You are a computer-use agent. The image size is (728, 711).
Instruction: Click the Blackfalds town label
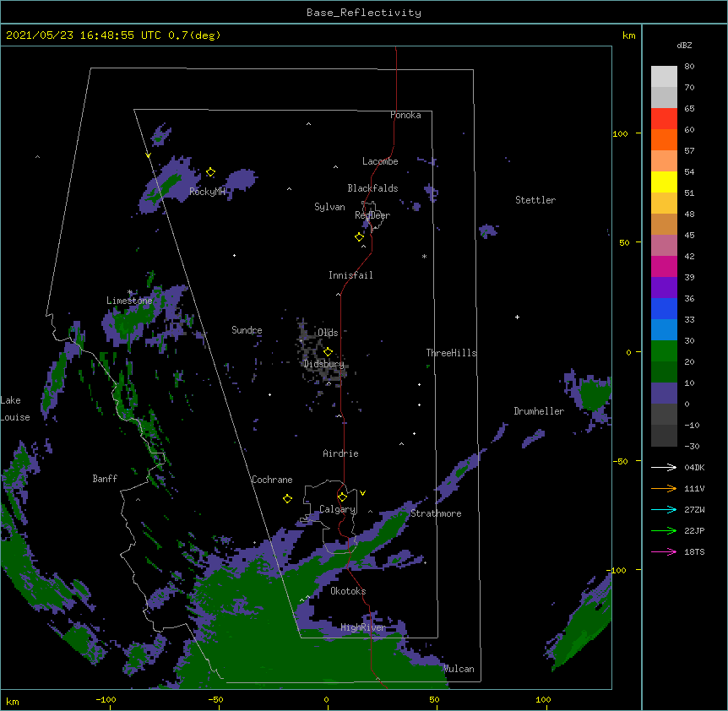372,188
